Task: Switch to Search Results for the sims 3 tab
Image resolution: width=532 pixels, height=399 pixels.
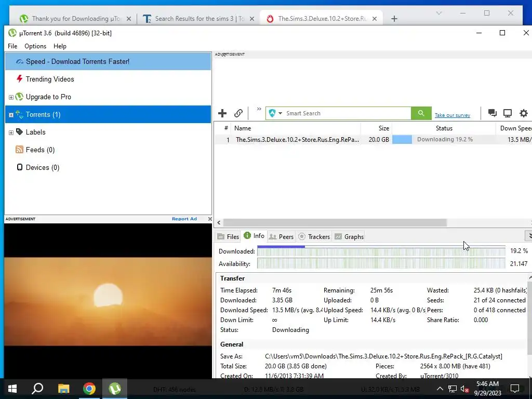Action: (199, 19)
